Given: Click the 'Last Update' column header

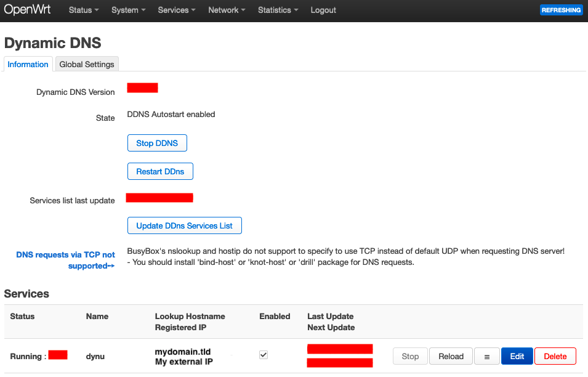Looking at the screenshot, I should click(331, 316).
